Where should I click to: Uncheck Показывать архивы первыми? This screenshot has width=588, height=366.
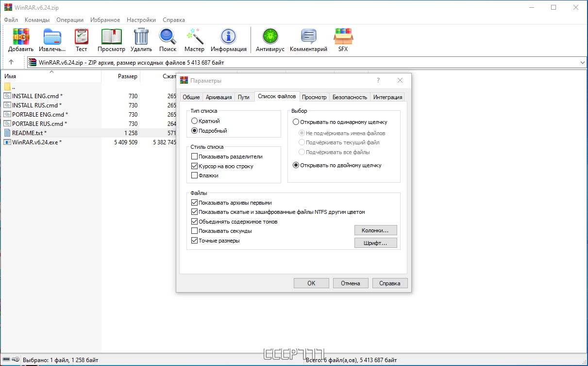pos(194,202)
